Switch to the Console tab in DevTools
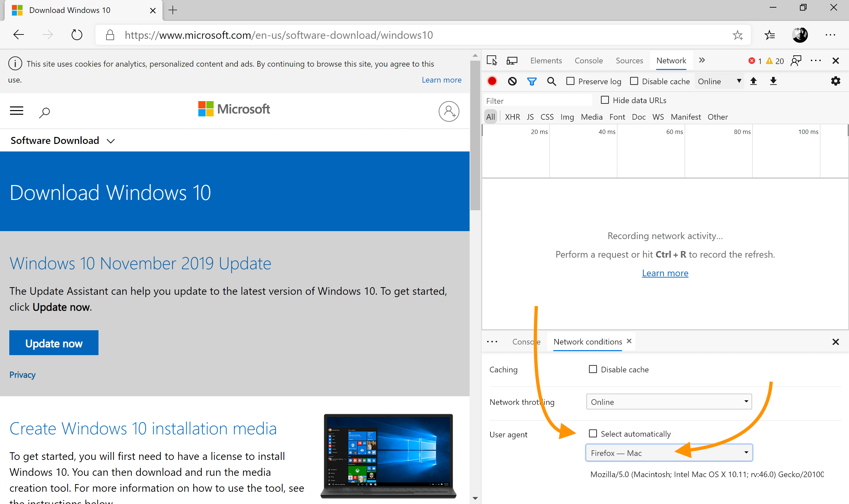This screenshot has width=849, height=504. pyautogui.click(x=589, y=60)
